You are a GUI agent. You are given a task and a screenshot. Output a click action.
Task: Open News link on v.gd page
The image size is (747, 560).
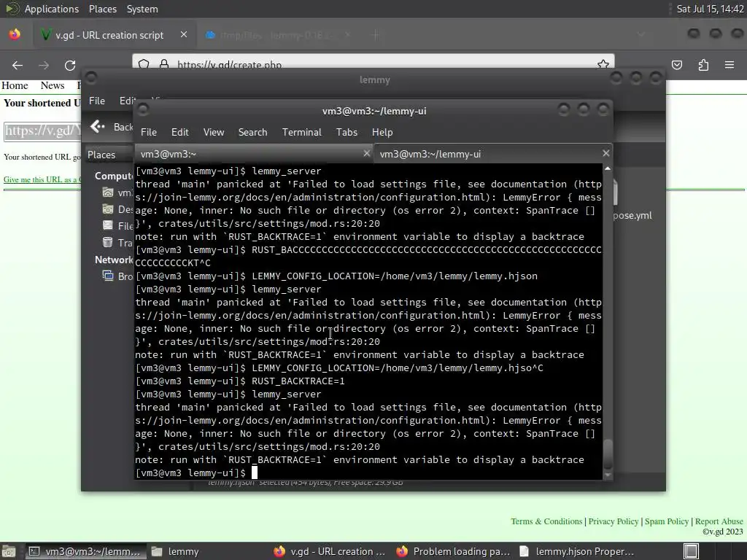53,86
